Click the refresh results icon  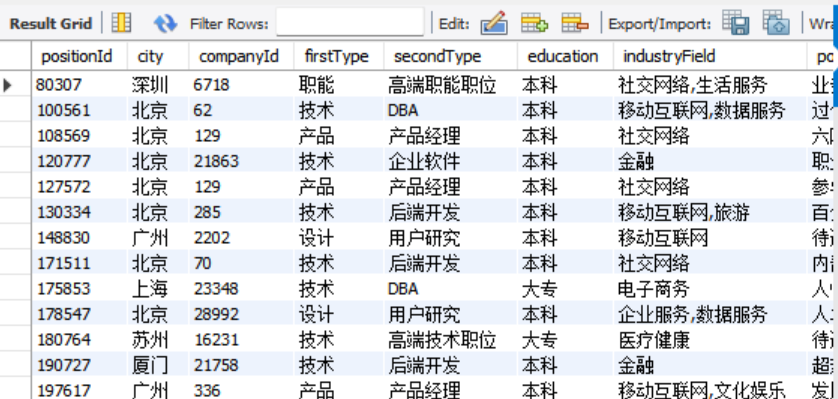165,24
